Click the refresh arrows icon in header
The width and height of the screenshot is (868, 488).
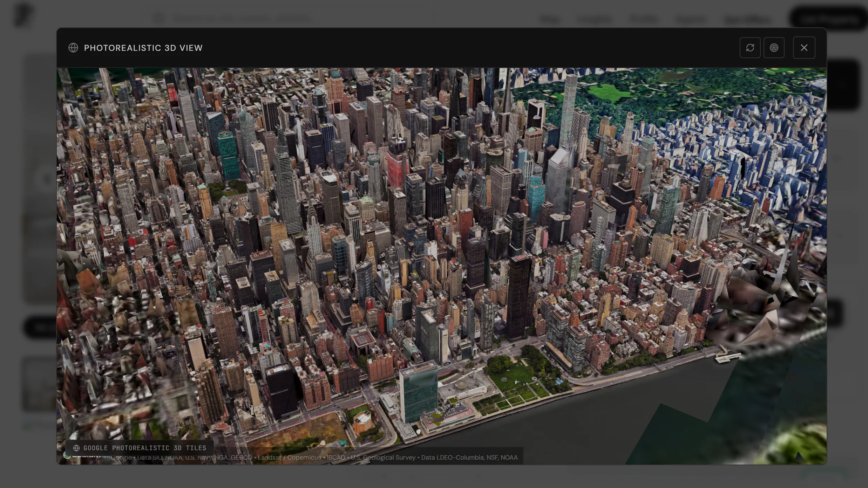(x=750, y=48)
